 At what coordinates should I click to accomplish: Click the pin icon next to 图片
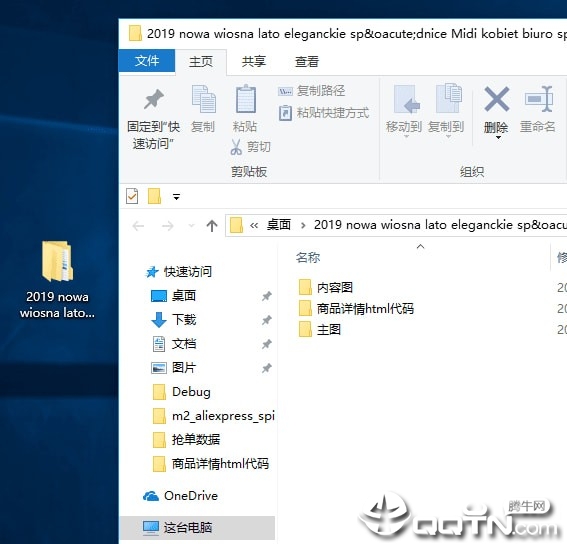[267, 368]
